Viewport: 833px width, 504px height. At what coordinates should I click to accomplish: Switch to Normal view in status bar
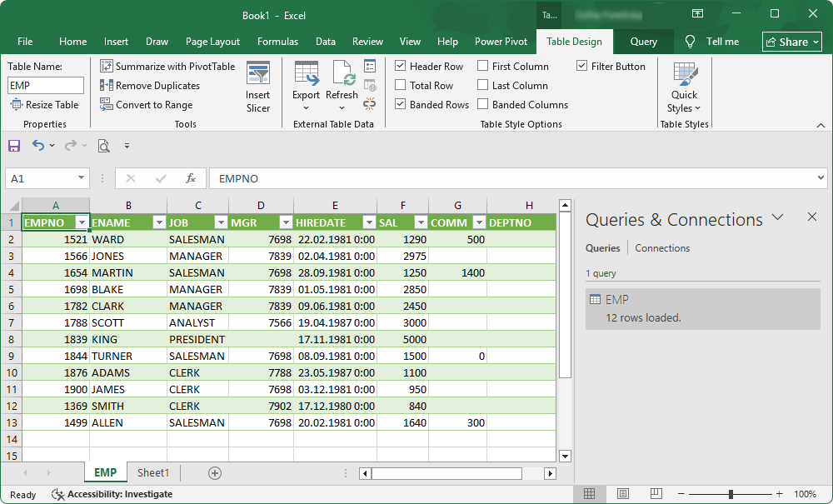[589, 494]
